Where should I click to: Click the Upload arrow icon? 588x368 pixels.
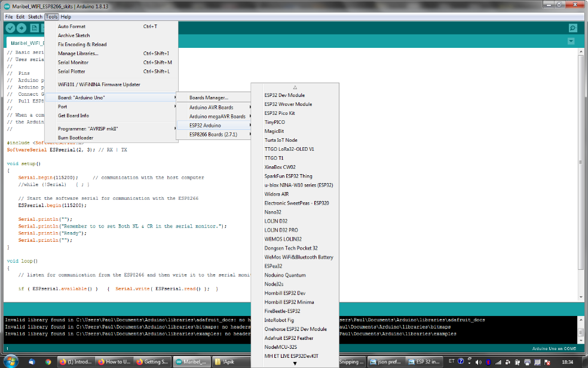coord(22,28)
